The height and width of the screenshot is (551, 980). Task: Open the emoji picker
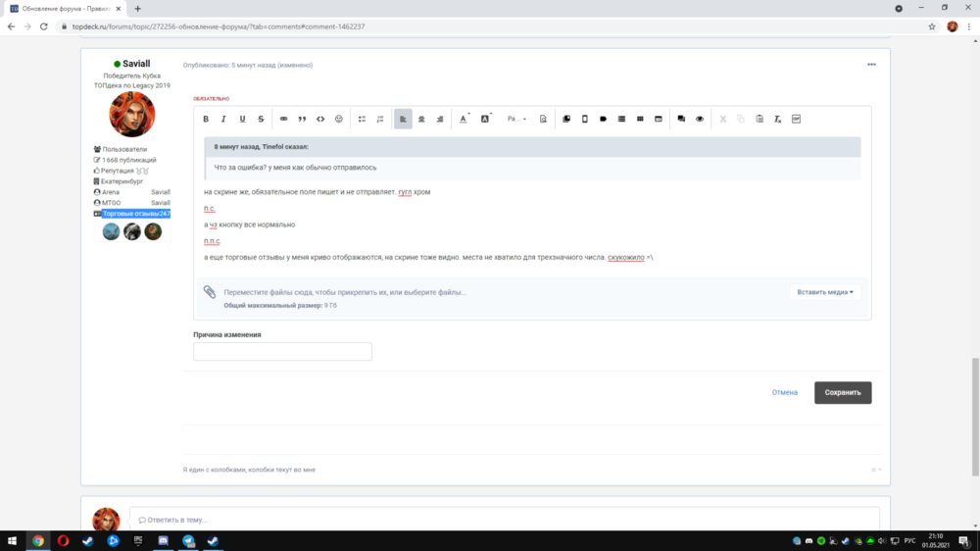tap(339, 119)
